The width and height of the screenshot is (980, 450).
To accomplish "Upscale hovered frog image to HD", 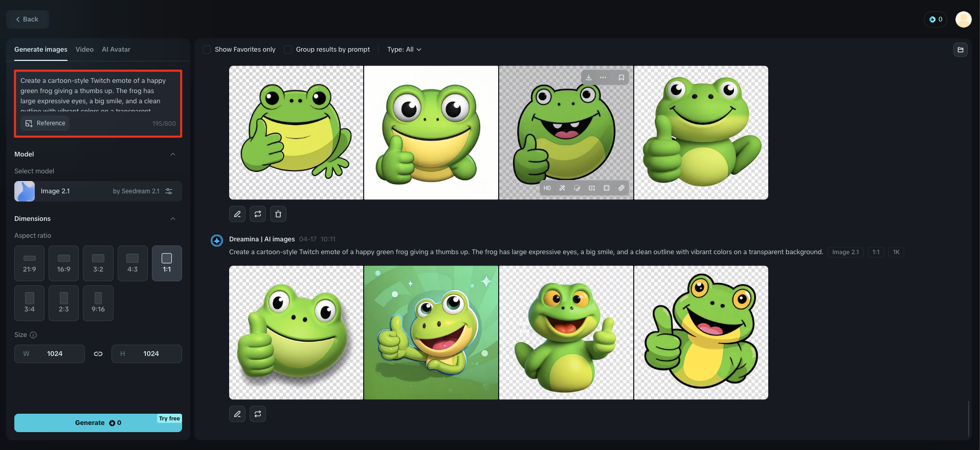I will point(547,188).
